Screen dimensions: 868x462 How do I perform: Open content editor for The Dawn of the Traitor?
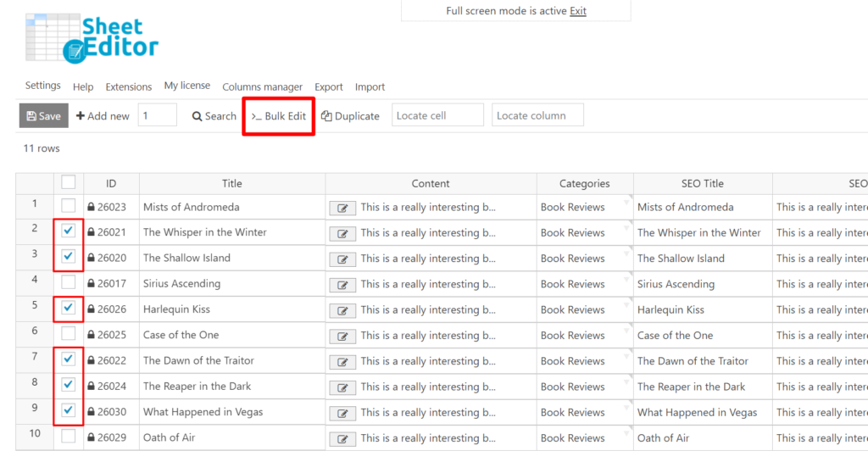[x=342, y=362]
